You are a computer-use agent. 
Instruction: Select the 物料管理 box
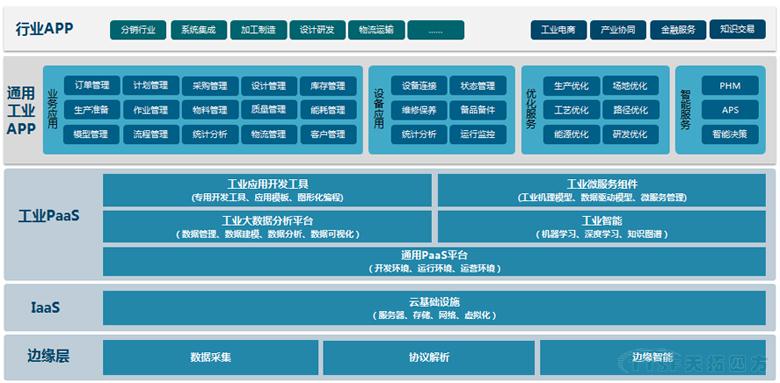pos(210,109)
